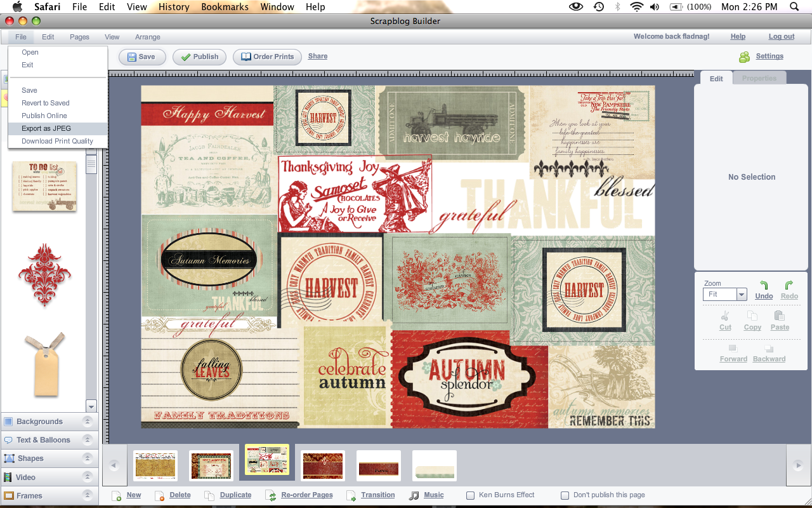
Task: Open Spotlight search in the macOS menu bar
Action: 794,7
